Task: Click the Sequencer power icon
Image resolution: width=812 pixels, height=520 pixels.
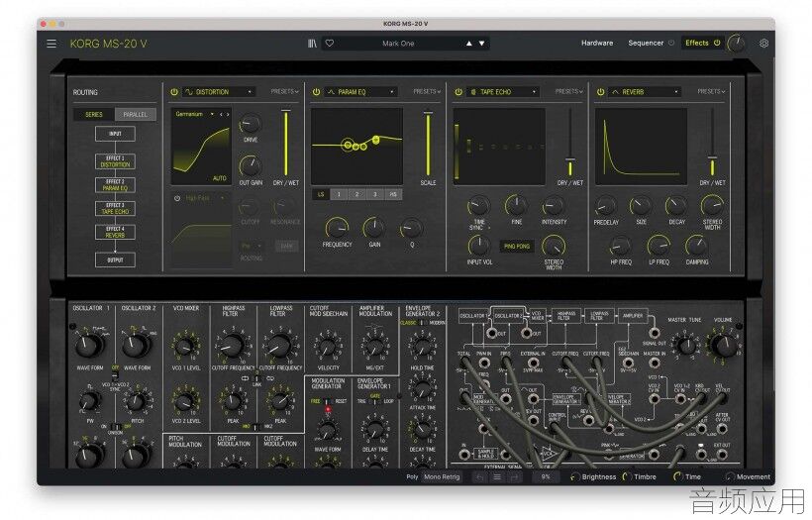Action: point(671,43)
